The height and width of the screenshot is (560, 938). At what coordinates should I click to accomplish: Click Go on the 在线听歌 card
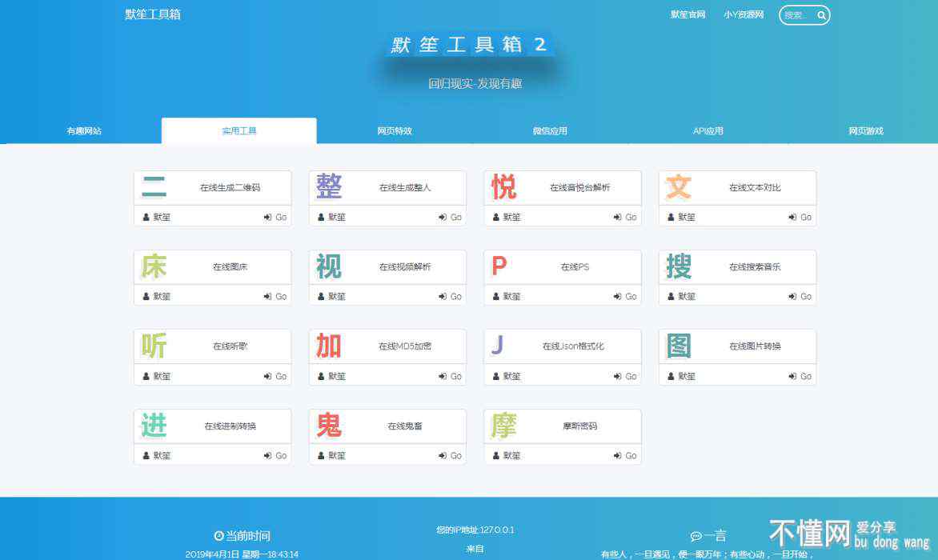tap(275, 376)
